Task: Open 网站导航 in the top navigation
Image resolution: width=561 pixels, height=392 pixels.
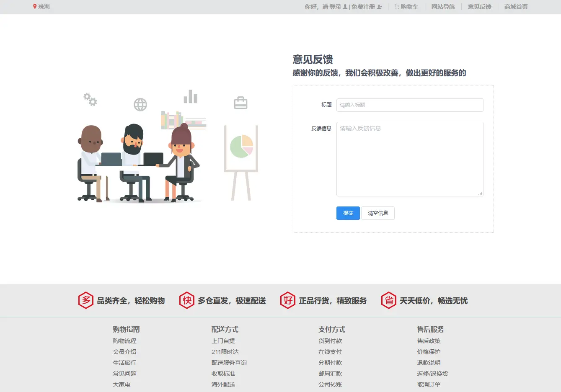Action: (x=443, y=7)
